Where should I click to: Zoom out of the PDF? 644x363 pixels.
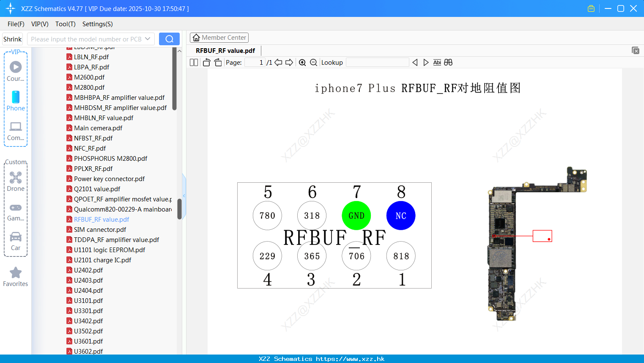click(x=313, y=62)
